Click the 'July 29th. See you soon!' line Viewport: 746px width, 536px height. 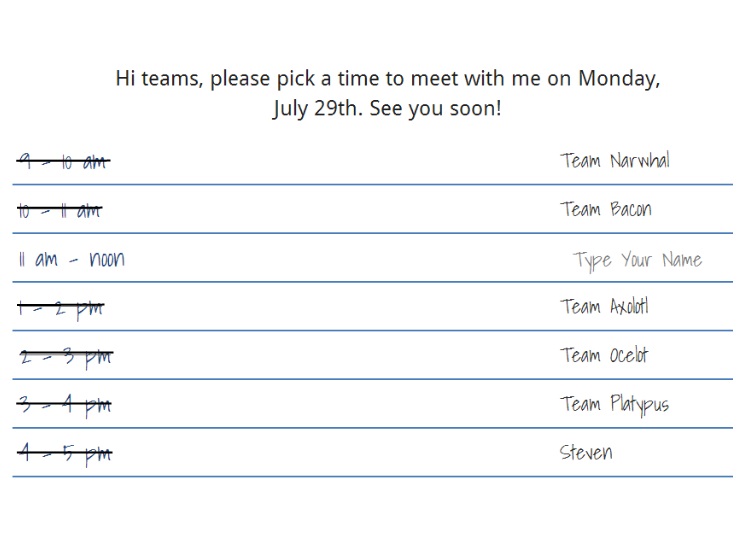[x=387, y=108]
